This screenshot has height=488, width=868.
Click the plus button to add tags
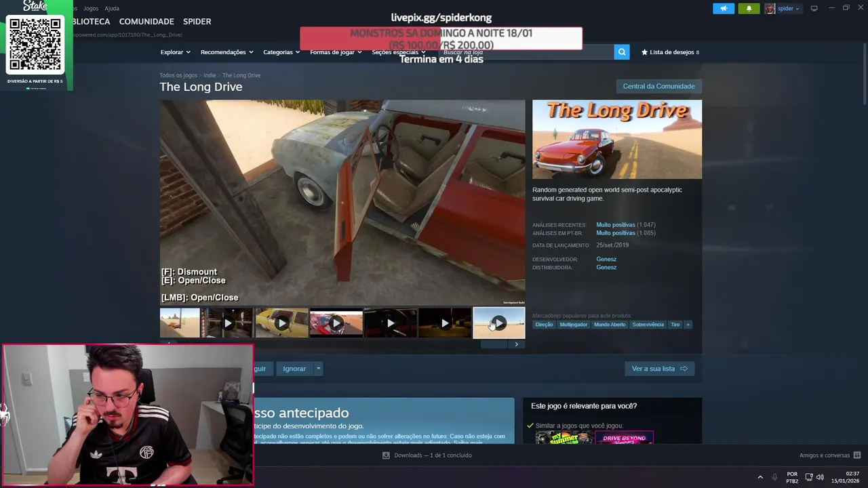point(688,325)
